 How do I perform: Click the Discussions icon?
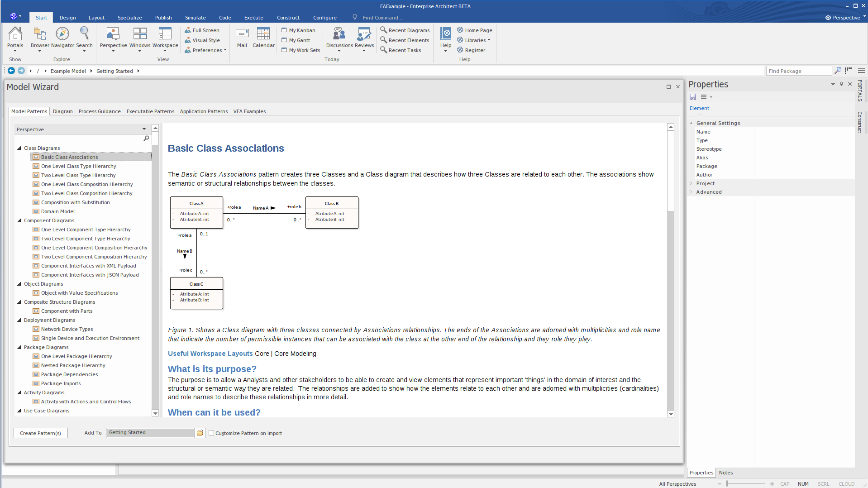339,34
